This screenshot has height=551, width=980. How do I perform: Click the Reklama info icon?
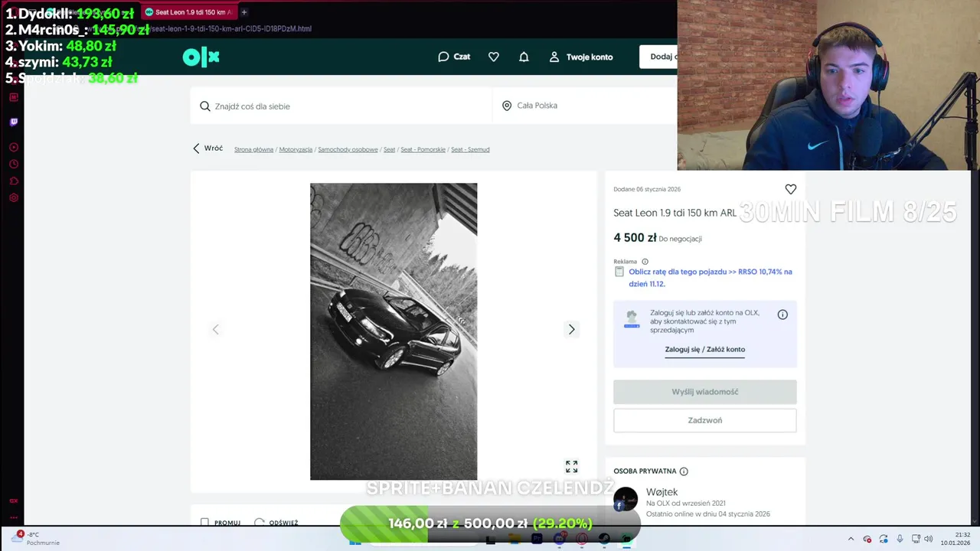(645, 262)
